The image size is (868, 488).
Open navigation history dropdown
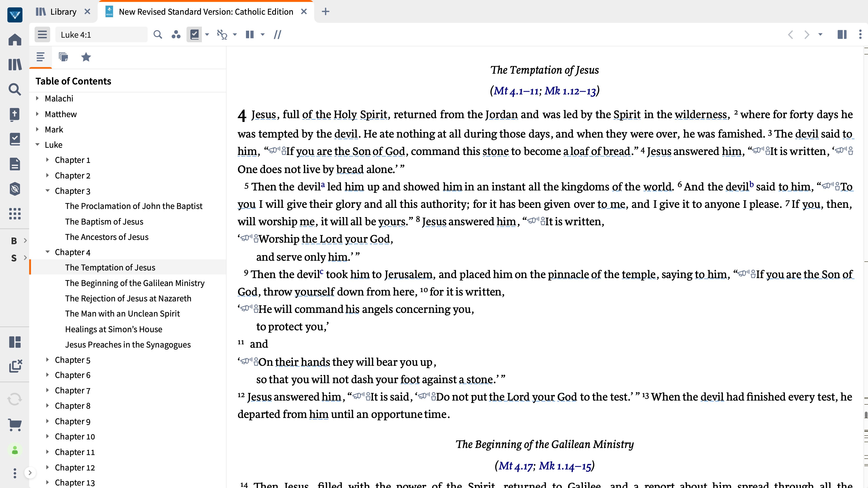coord(821,34)
